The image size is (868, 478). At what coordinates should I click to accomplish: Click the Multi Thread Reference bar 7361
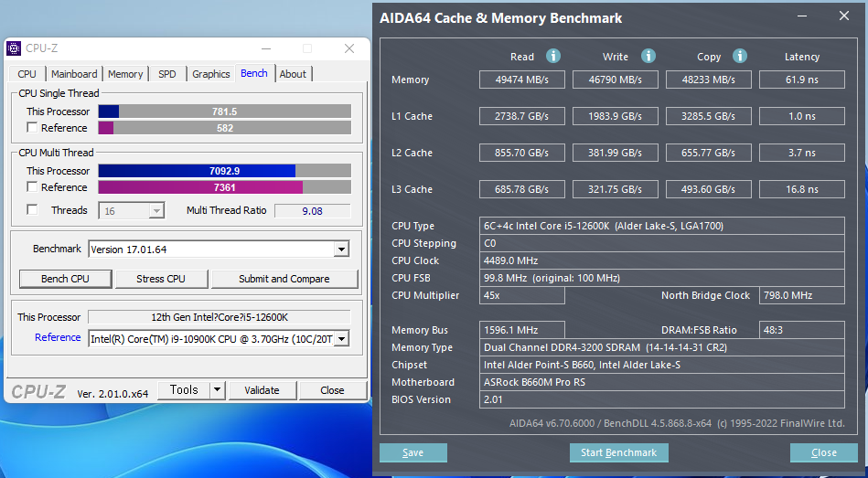point(225,187)
